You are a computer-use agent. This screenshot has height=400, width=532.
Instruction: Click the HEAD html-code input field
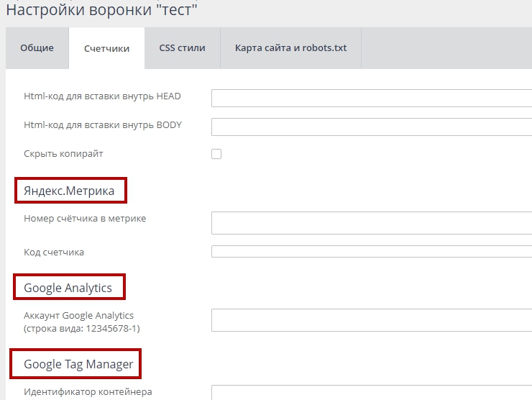pos(371,98)
